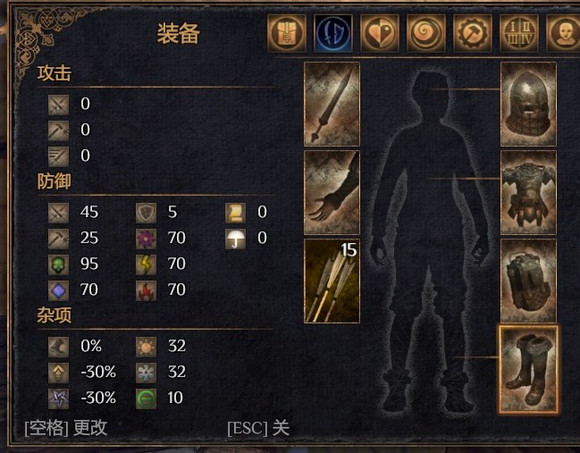Click the sun heat resistance icon
580x453 pixels.
click(x=146, y=347)
